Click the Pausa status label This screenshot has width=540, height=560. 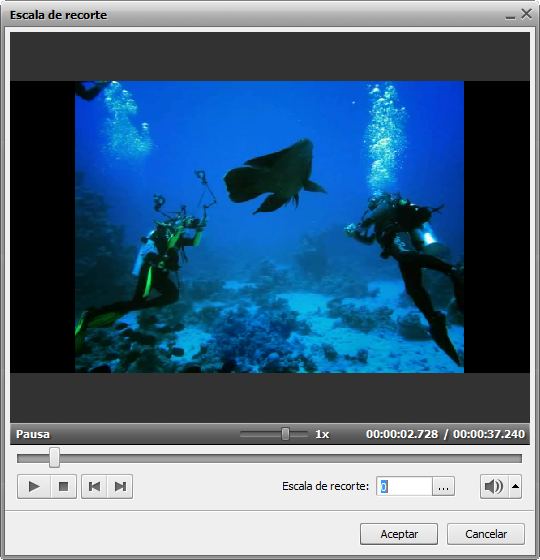pyautogui.click(x=33, y=434)
